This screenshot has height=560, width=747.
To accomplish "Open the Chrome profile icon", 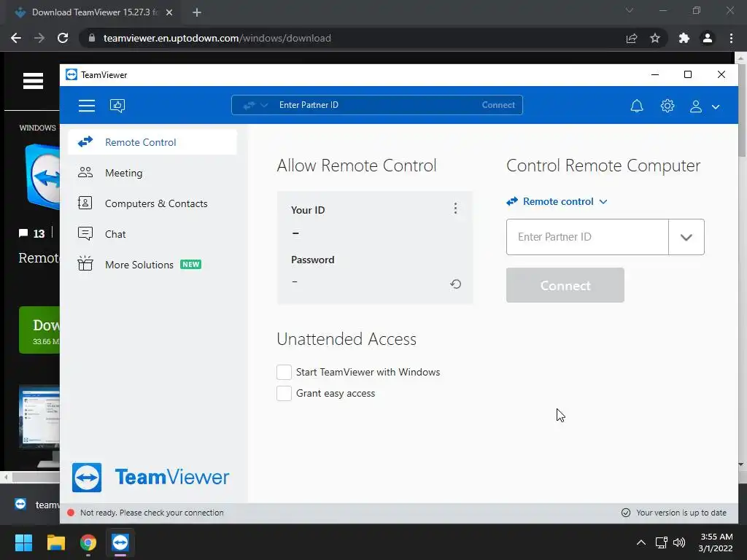I will click(708, 38).
